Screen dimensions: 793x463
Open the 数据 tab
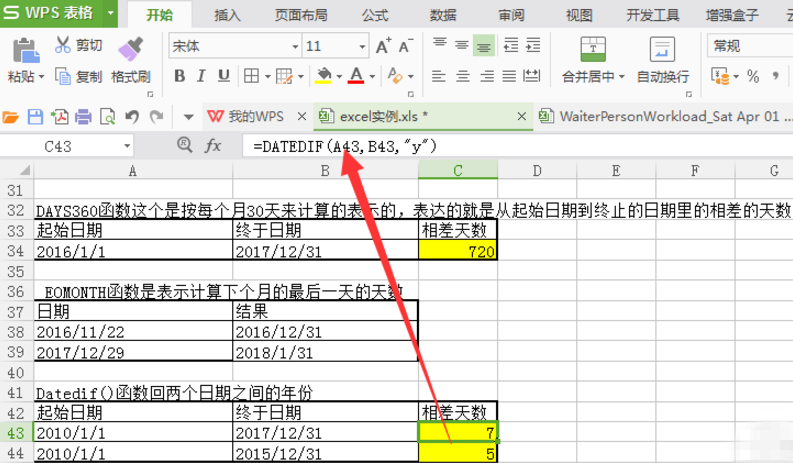(443, 15)
